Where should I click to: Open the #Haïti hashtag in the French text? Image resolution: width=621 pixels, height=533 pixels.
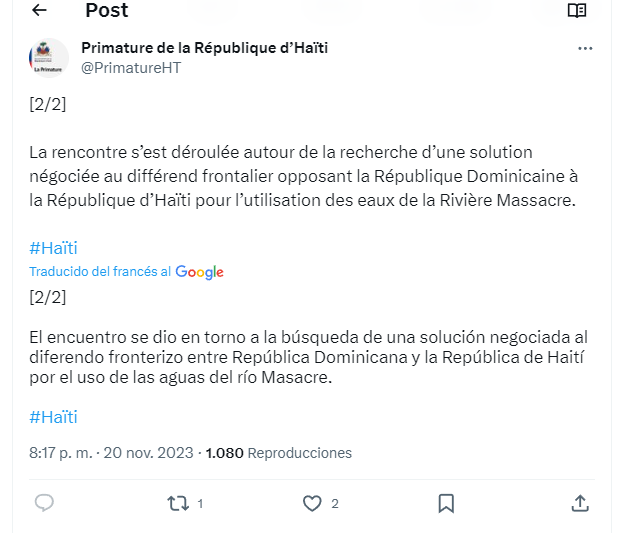click(53, 248)
